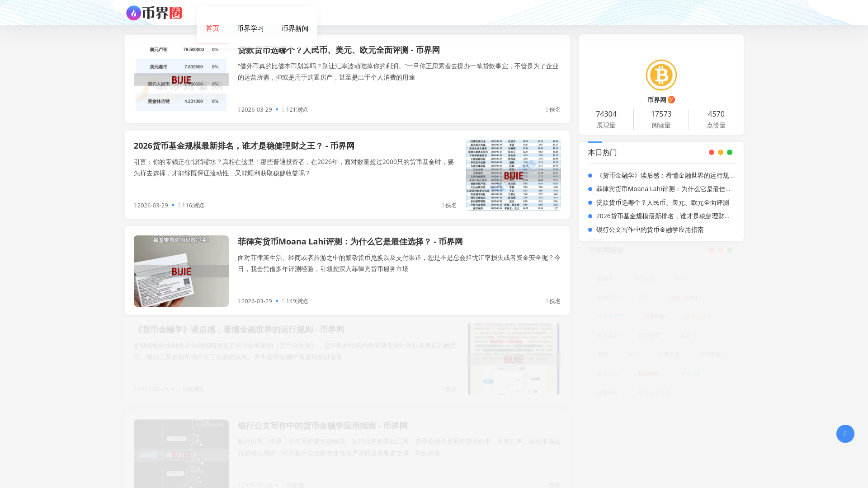Open hot item 银行公文写作中的货币金融学应用指南
This screenshot has height=488, width=868.
(650, 230)
